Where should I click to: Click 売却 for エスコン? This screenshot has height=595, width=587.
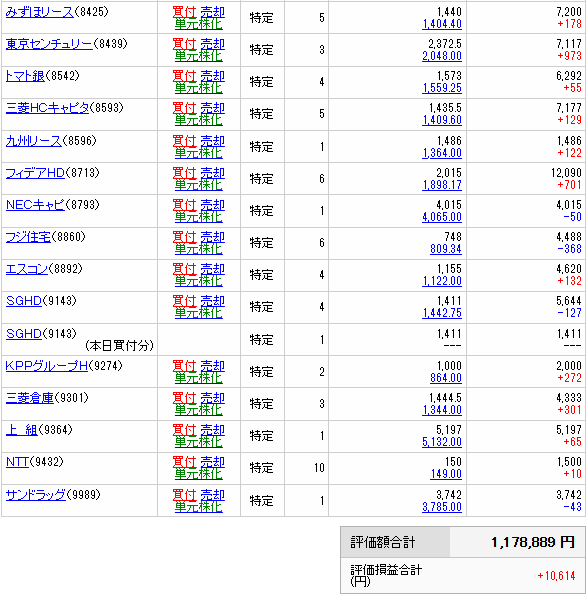pos(212,269)
